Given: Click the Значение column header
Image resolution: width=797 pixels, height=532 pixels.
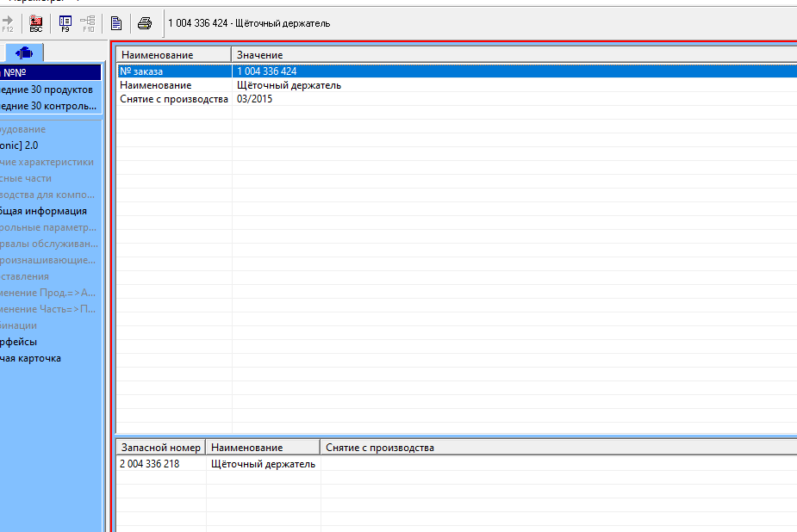Looking at the screenshot, I should click(514, 55).
